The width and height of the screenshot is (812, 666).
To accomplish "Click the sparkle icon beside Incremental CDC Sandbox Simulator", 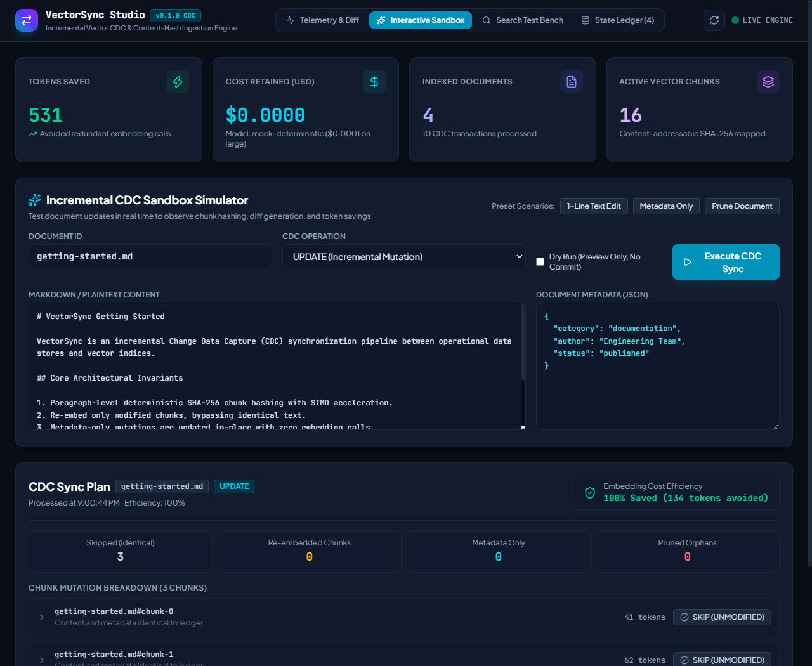I will 35,200.
